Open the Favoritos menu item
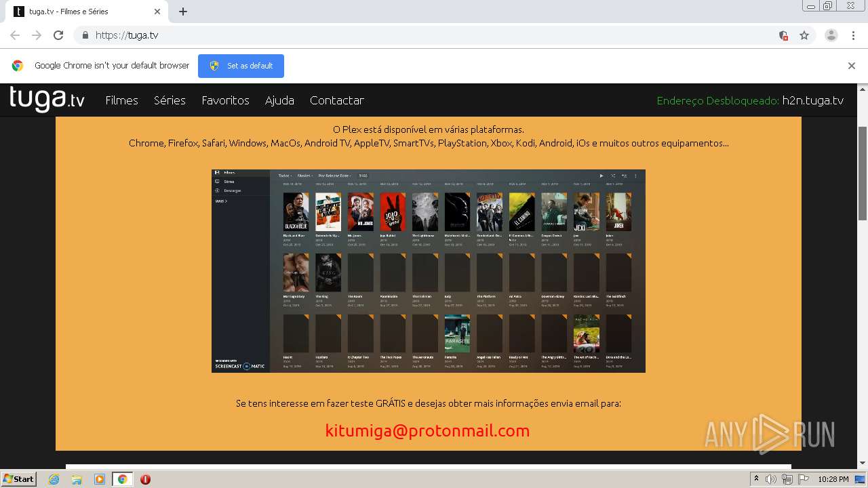Screen dimensions: 868x488 click(x=225, y=100)
